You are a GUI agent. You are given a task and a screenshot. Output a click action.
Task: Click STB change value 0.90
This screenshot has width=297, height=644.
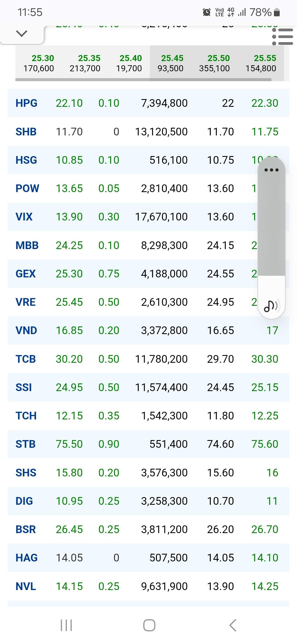pyautogui.click(x=109, y=444)
